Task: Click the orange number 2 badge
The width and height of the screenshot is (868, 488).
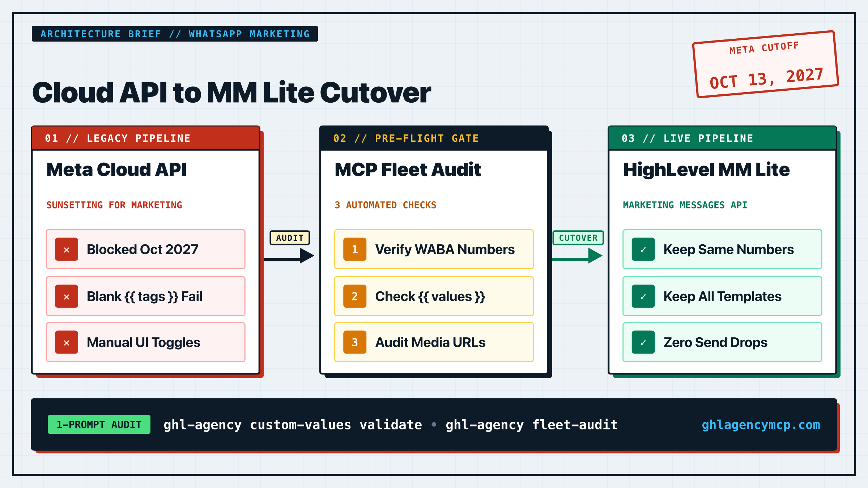Action: (355, 296)
